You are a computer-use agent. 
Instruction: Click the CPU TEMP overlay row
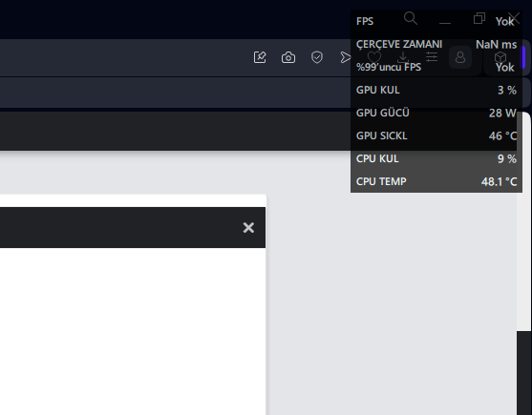[x=436, y=181]
